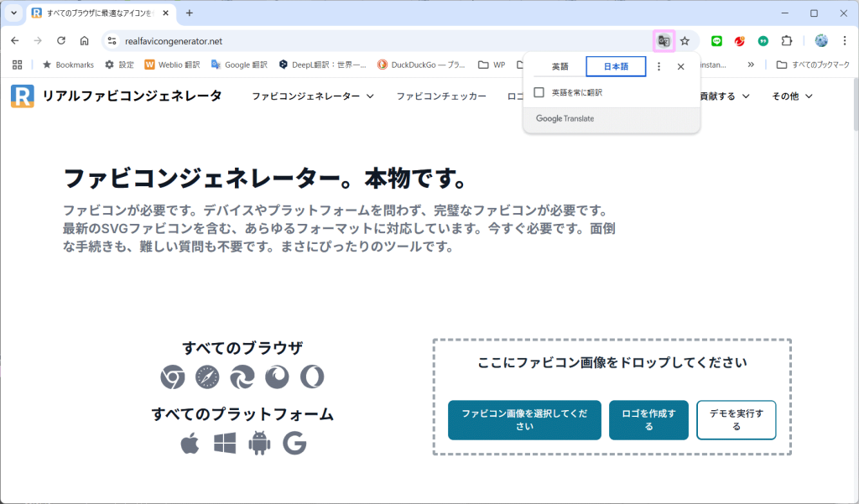Viewport: 859px width, 504px height.
Task: Open the LINE extension icon
Action: coord(716,41)
